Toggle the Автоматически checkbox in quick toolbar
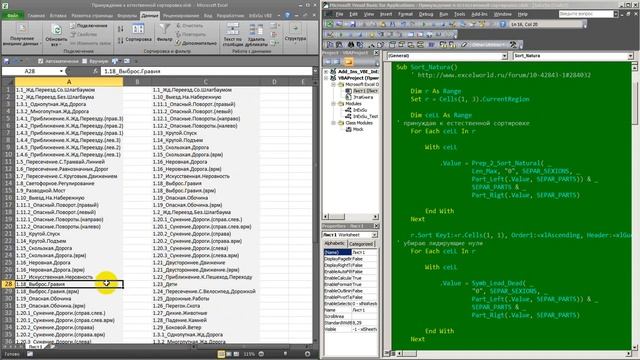 point(40,61)
